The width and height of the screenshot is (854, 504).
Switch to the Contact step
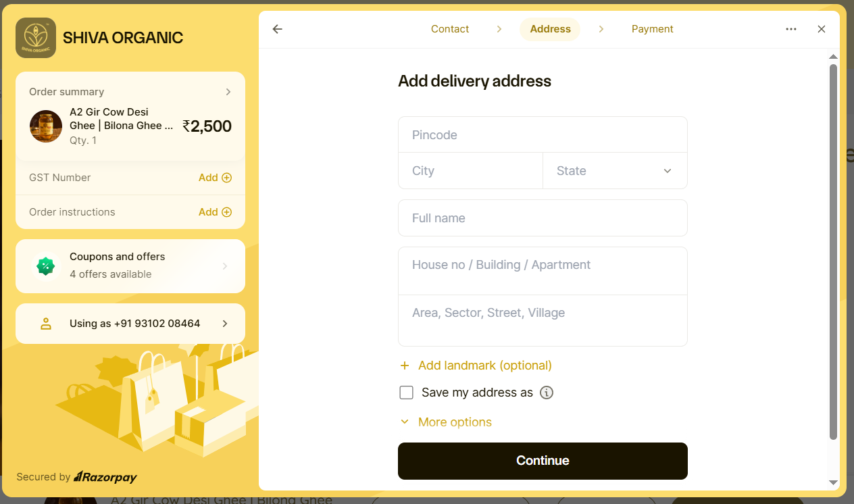point(450,29)
